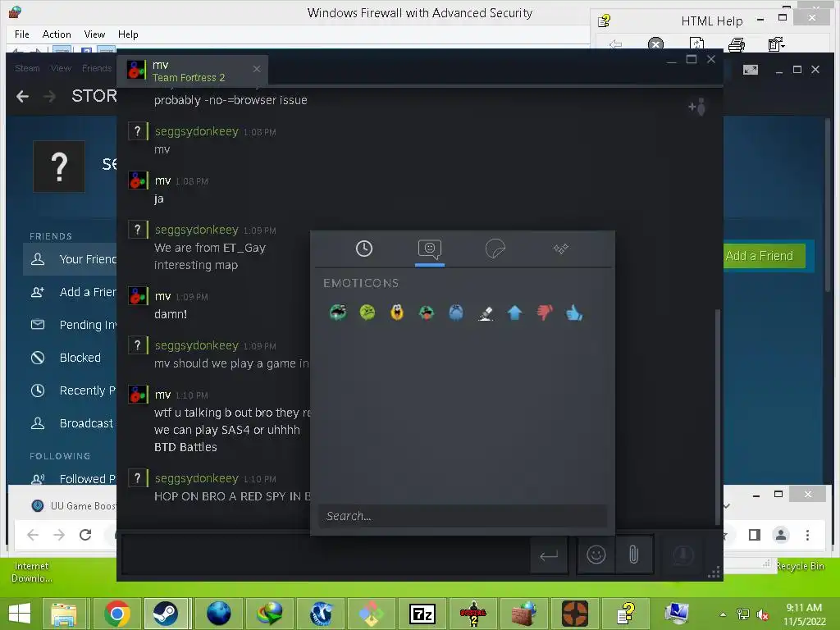Image resolution: width=840 pixels, height=630 pixels.
Task: Open Followed Players in the sidebar
Action: click(71, 478)
